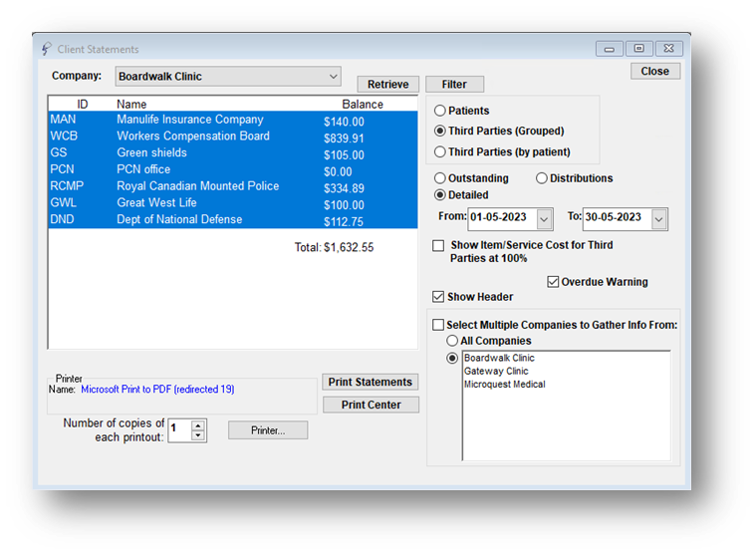Click printer name Microsoft Print to PDF

[157, 390]
